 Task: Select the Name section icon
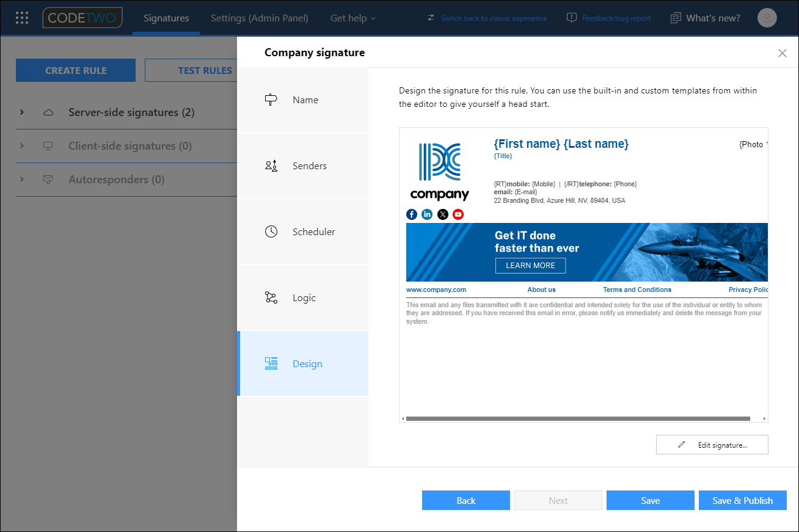(271, 100)
